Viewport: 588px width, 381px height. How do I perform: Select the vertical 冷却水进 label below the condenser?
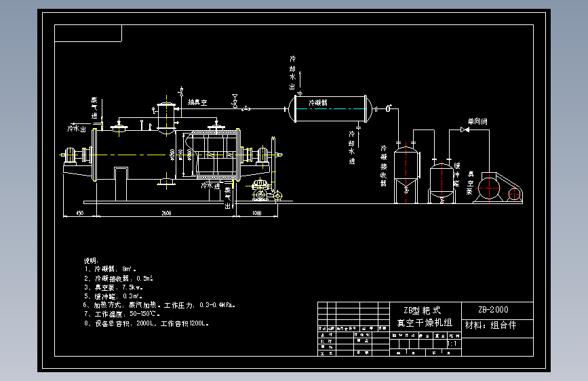point(352,147)
